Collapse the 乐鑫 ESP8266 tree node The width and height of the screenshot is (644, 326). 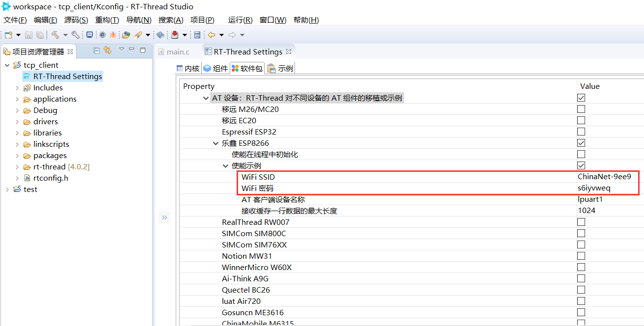pyautogui.click(x=216, y=142)
